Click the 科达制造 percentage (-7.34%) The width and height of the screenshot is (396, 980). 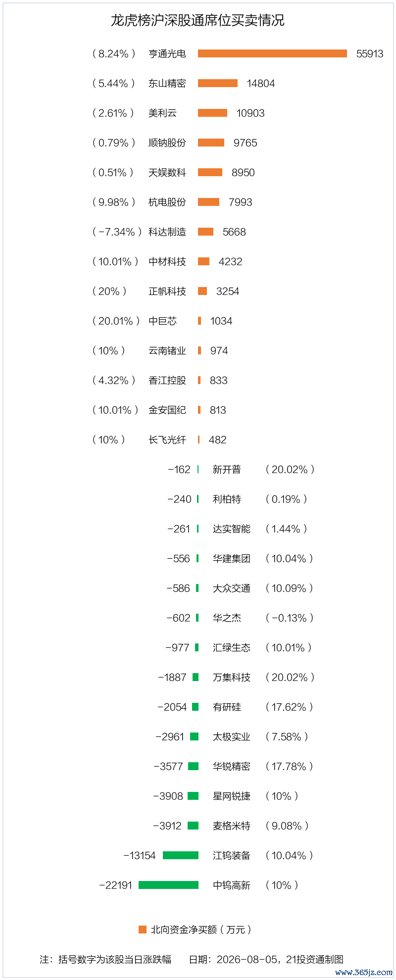coord(117,232)
